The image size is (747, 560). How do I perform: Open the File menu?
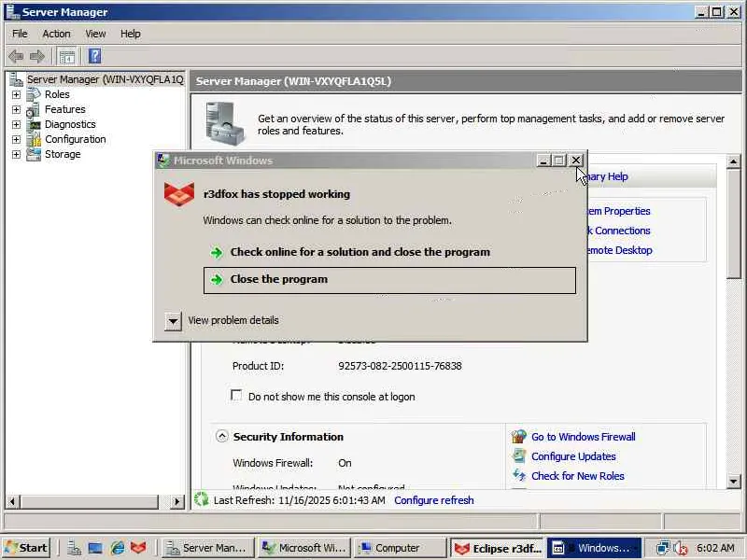point(20,34)
